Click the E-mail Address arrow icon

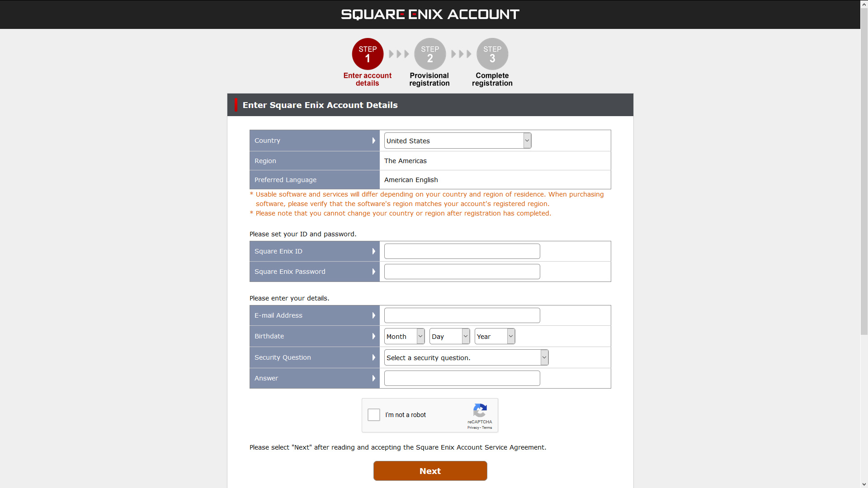click(374, 315)
